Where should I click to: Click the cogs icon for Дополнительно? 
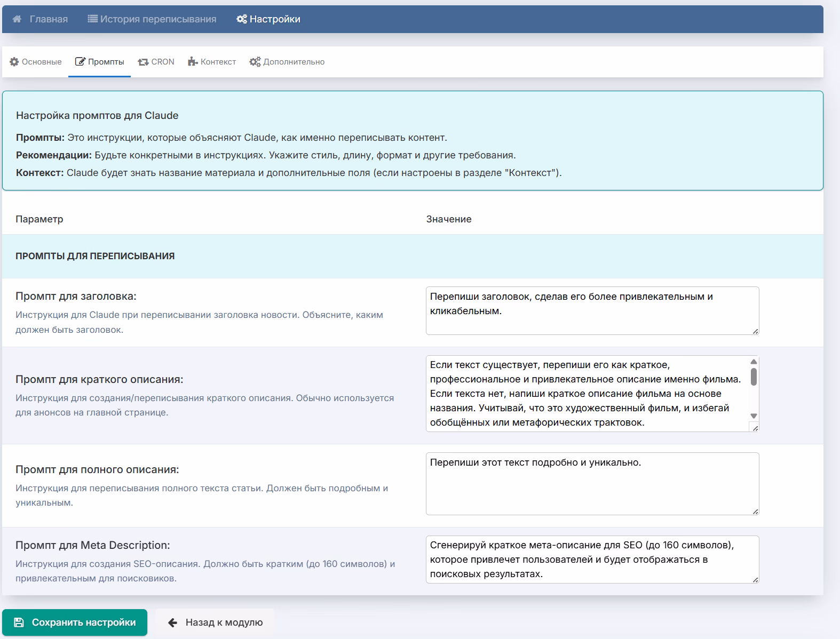point(255,62)
